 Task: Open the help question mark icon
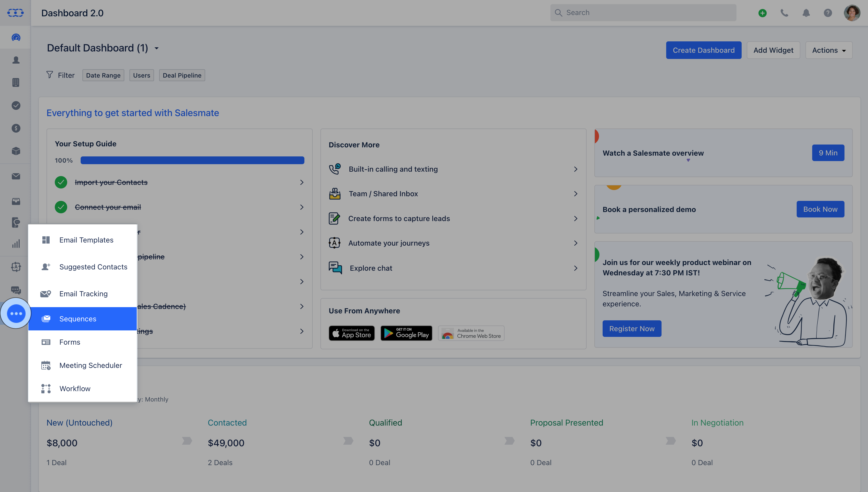pos(827,13)
